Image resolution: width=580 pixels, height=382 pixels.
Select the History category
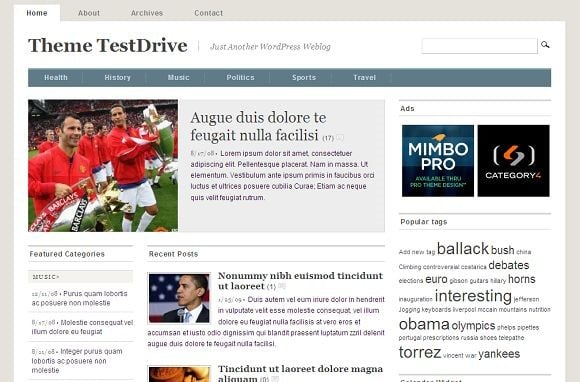tap(118, 77)
